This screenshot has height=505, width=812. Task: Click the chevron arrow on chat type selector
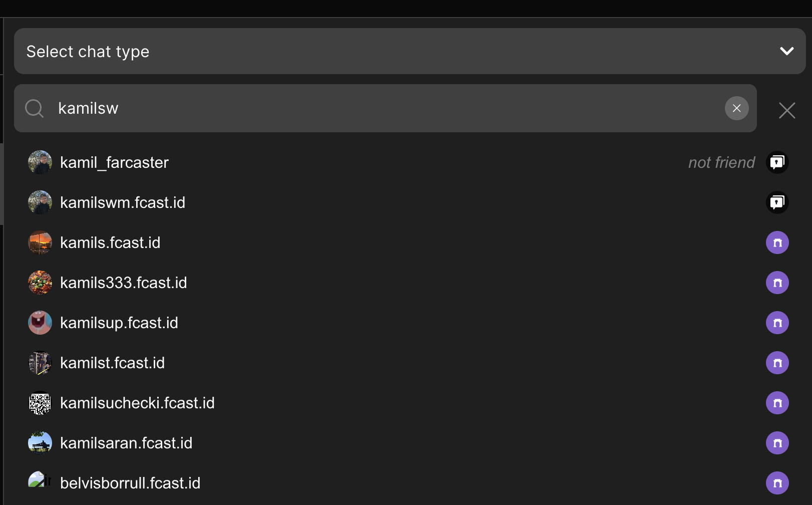click(x=786, y=51)
